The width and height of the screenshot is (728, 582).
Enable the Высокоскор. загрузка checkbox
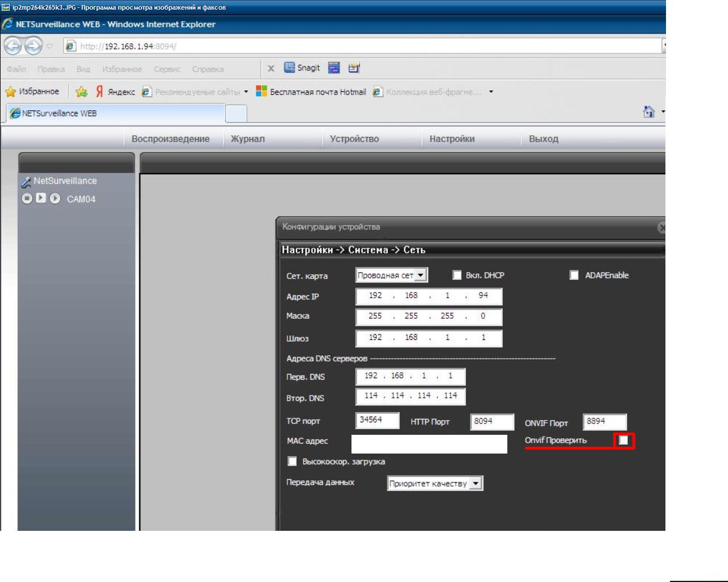292,462
